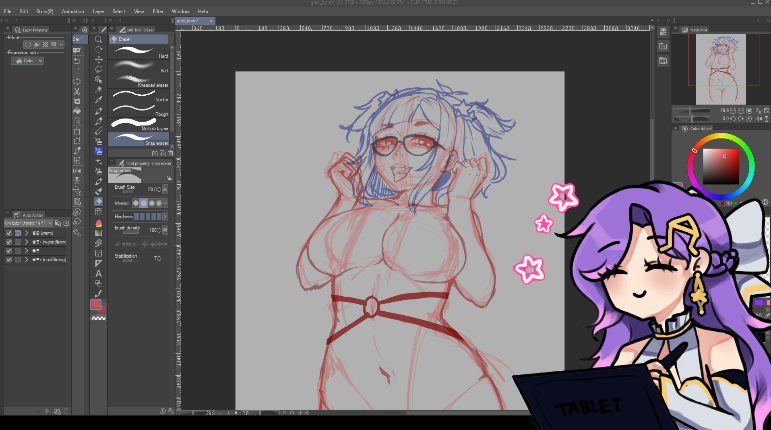Choose the Vector eraser sub tool
Image resolution: width=771 pixels, height=430 pixels.
click(x=139, y=95)
